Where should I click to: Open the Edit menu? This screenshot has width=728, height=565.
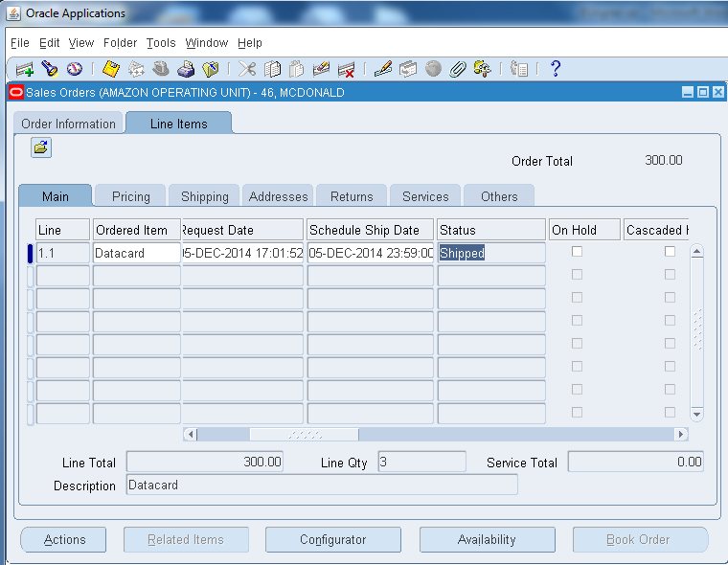[50, 43]
